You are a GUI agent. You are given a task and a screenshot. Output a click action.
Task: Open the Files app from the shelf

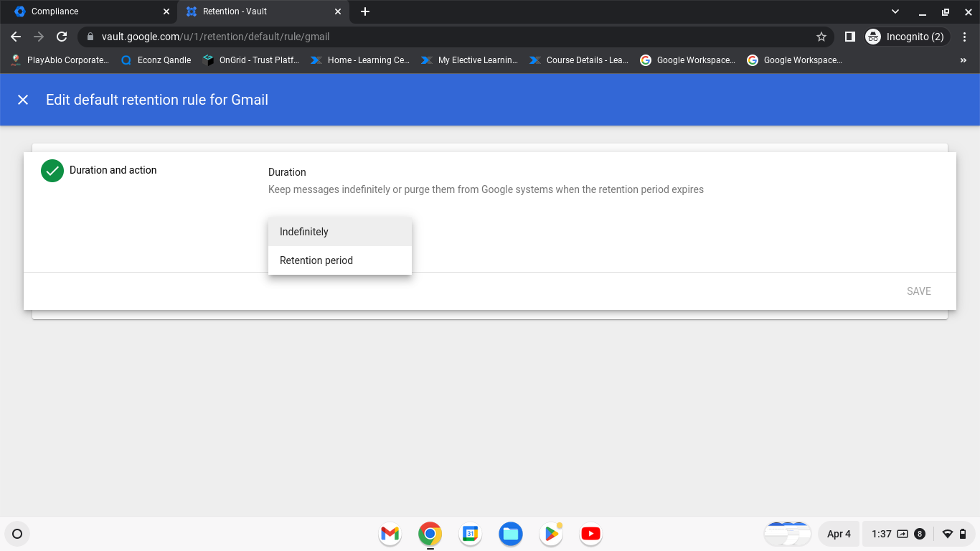point(510,534)
